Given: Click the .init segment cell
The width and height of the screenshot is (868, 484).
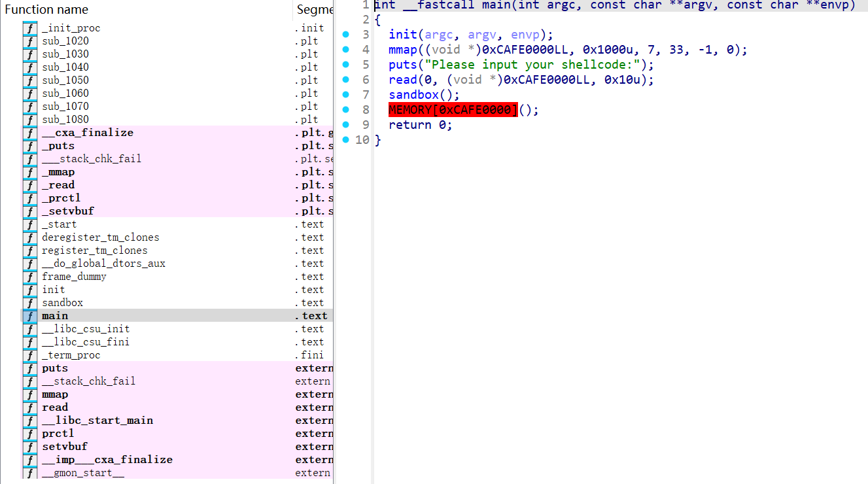Looking at the screenshot, I should click(309, 28).
